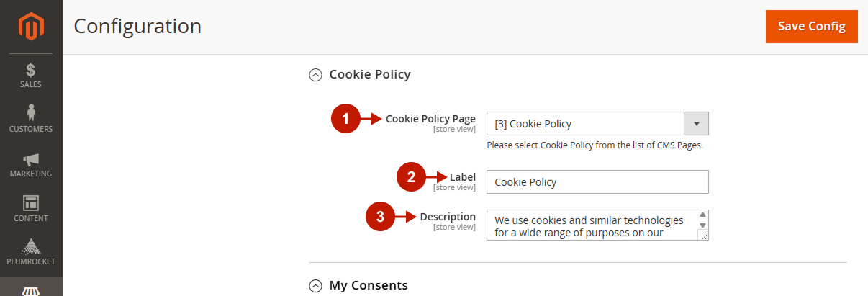Open the Content sidebar icon

tap(31, 203)
